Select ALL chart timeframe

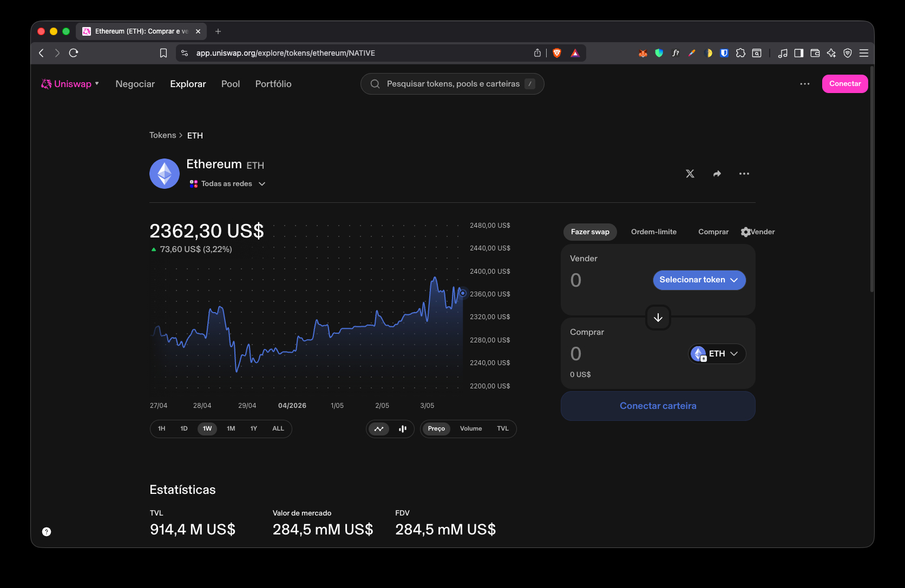(x=278, y=429)
